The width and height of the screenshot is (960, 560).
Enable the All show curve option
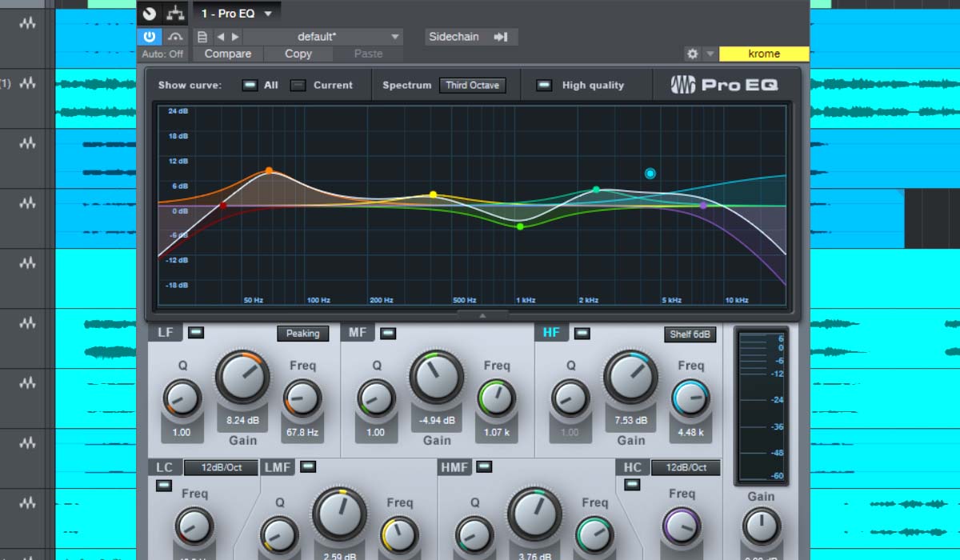pos(250,84)
